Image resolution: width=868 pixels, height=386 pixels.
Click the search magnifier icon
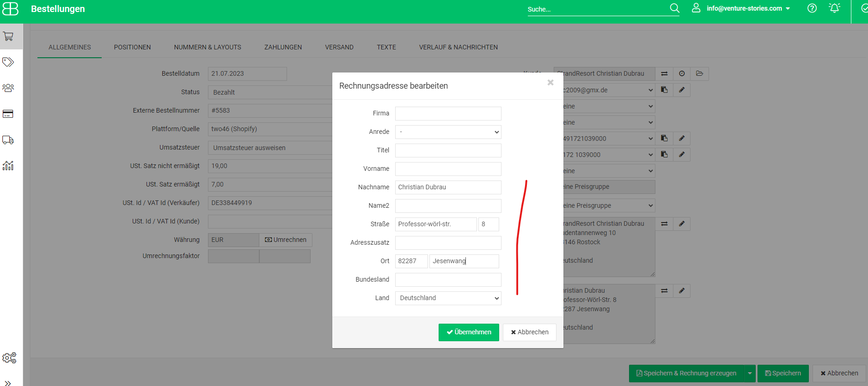(675, 8)
